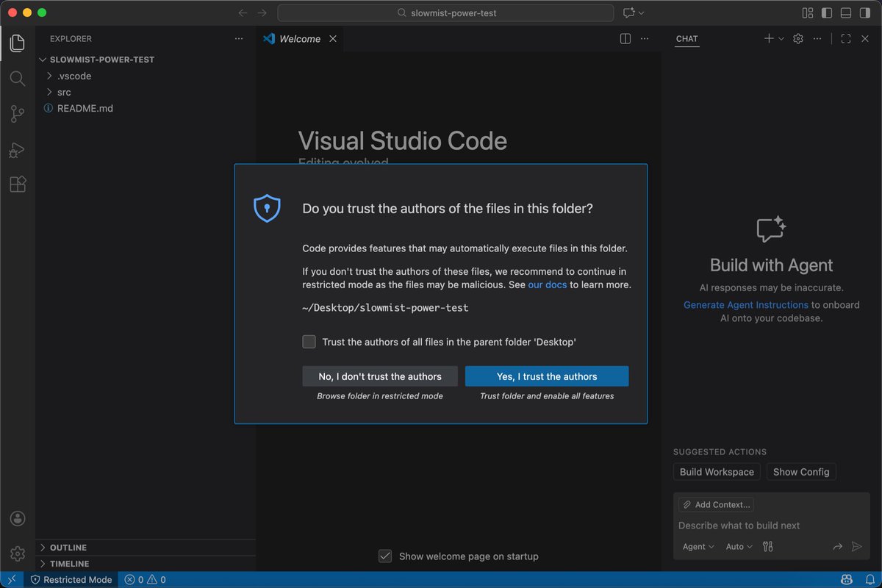
Task: Open the Source Control icon
Action: coord(17,114)
